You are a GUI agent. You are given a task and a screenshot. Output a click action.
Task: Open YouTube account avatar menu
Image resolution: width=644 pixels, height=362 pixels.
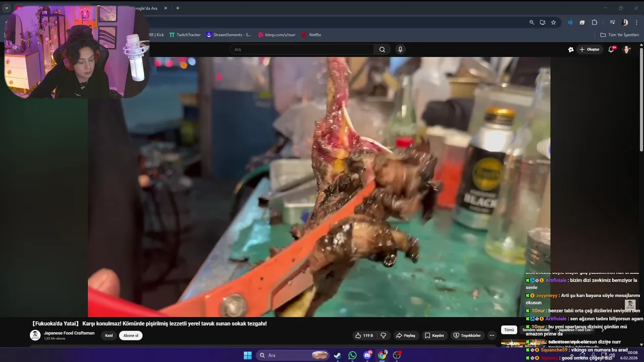[x=626, y=49]
